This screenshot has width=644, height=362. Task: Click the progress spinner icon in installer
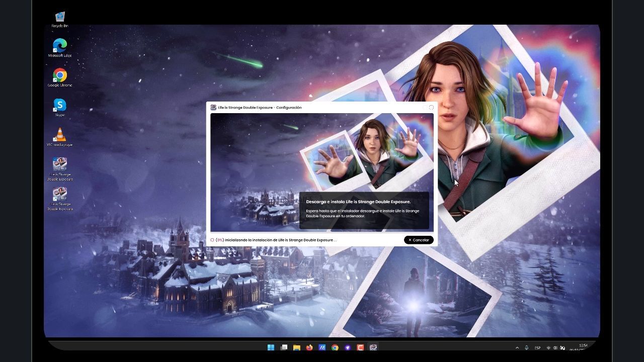pos(212,240)
